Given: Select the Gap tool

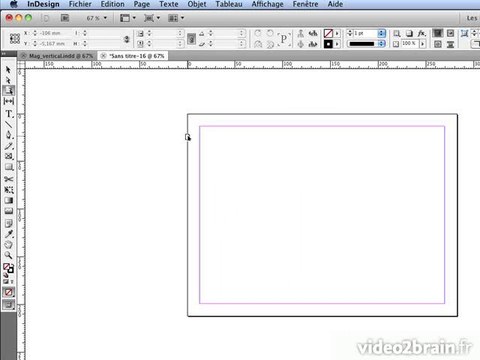Looking at the screenshot, I should [x=8, y=101].
